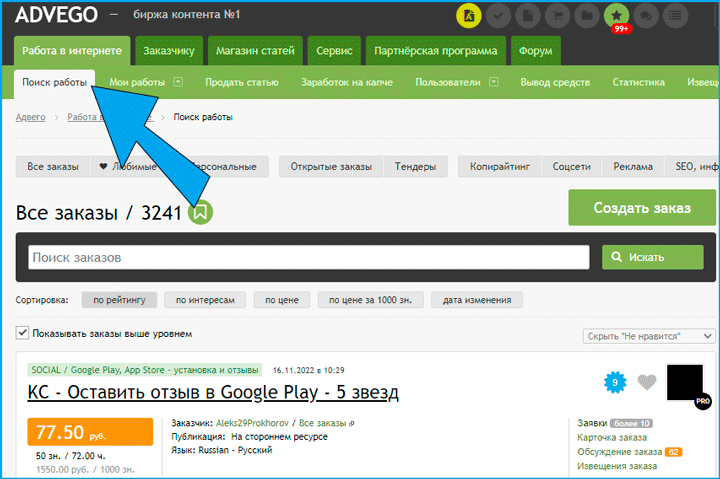Open 'Мои работы' submenu item

pyautogui.click(x=137, y=82)
